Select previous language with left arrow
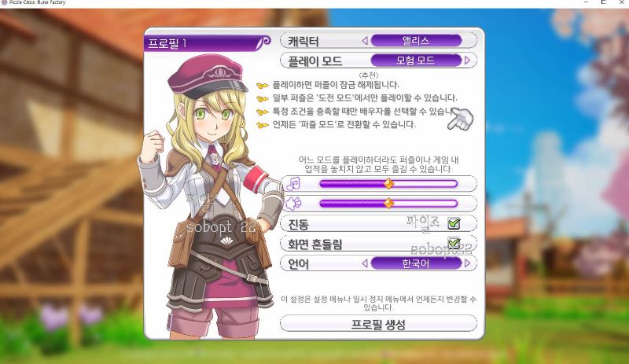 tap(365, 263)
